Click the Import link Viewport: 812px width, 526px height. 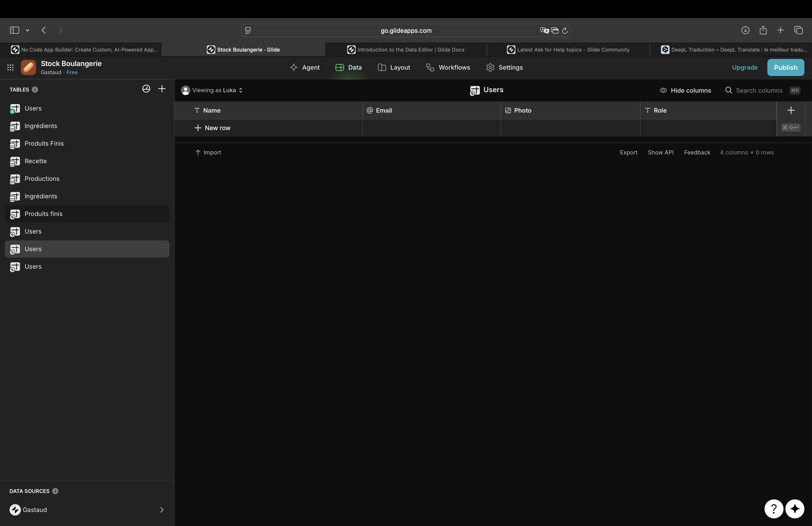pyautogui.click(x=208, y=153)
